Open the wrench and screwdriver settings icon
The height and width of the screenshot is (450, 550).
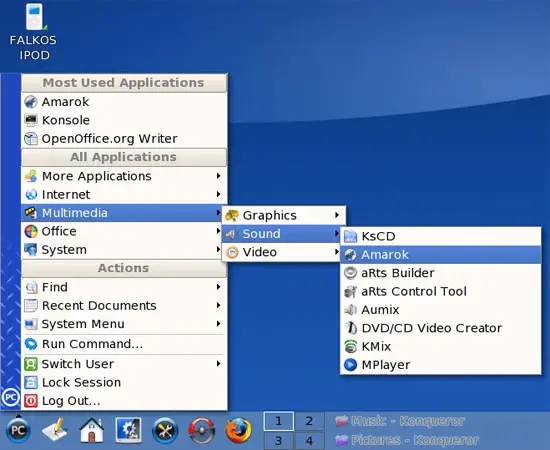165,430
